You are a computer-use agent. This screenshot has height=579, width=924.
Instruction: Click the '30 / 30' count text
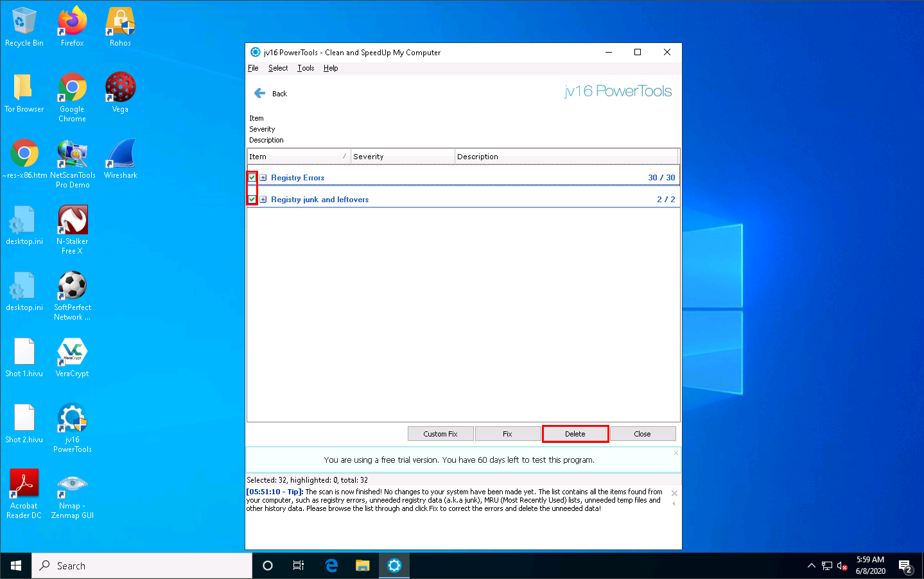[661, 178]
